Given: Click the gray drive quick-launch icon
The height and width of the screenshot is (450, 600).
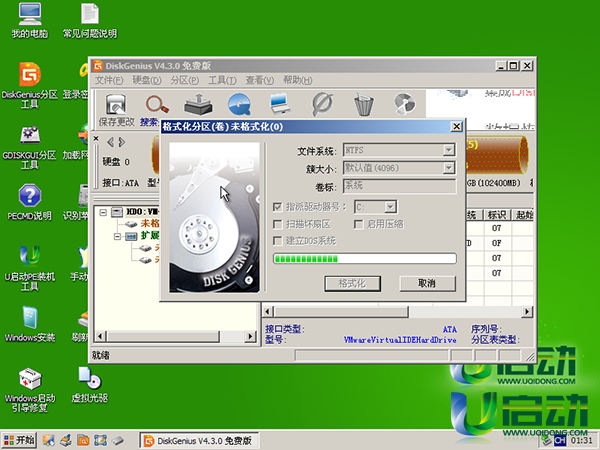Looking at the screenshot, I should click(x=118, y=440).
